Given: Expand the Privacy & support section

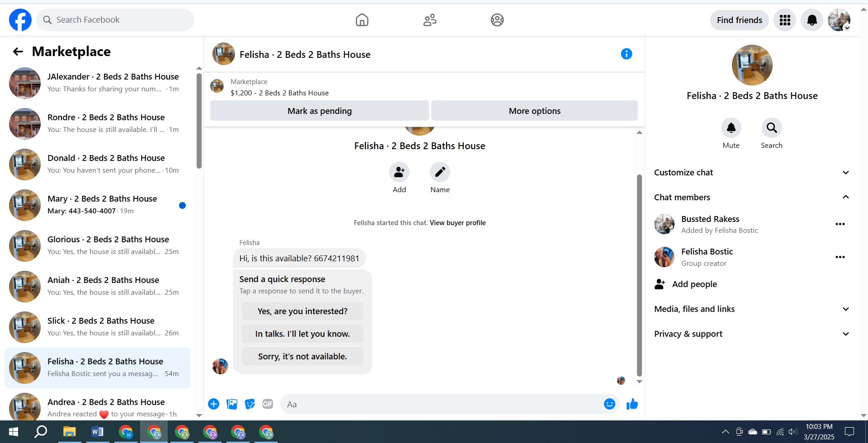Looking at the screenshot, I should tap(752, 334).
